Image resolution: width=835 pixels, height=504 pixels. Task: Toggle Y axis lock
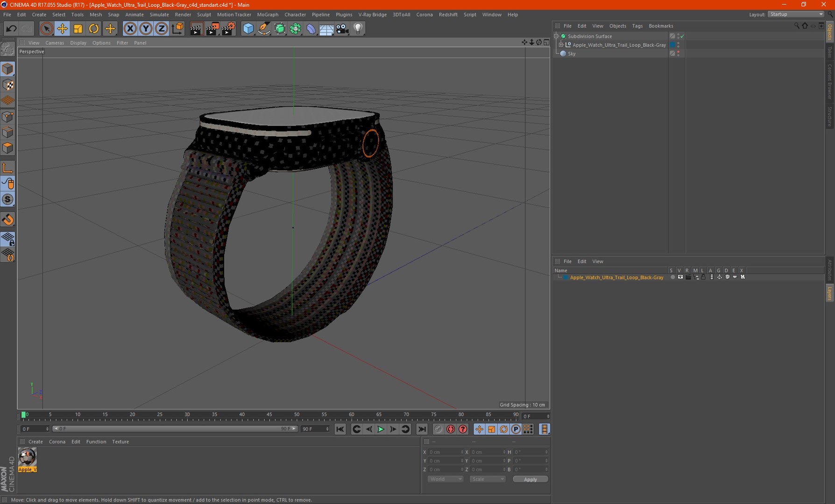146,29
